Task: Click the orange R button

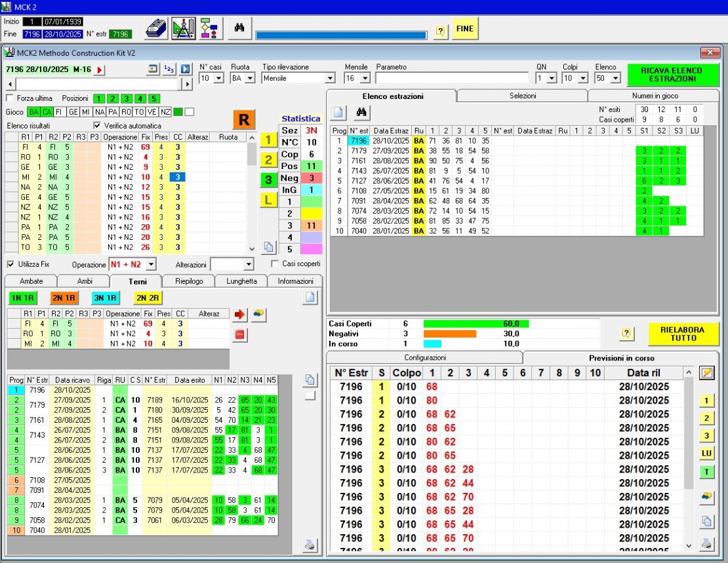Action: [x=245, y=119]
